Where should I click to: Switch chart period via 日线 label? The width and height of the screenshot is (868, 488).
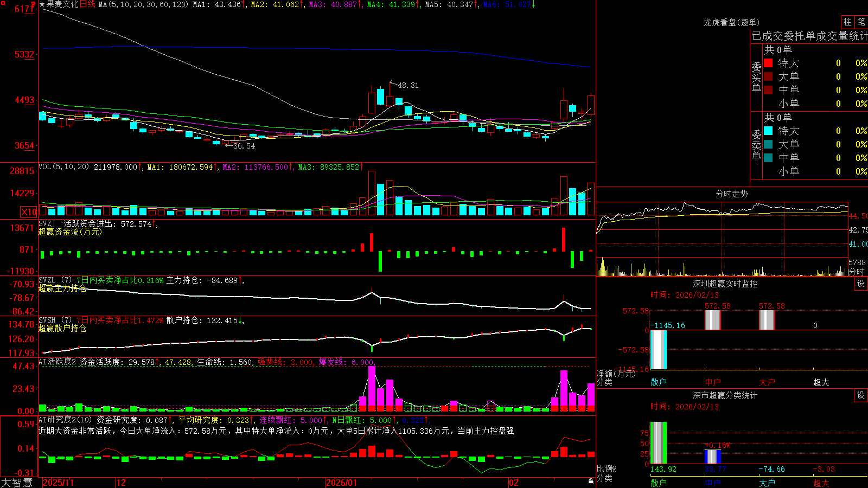87,4
